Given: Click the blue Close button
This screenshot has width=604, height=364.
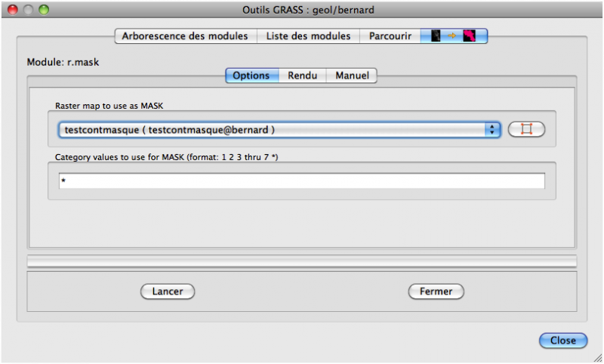Looking at the screenshot, I should (562, 341).
